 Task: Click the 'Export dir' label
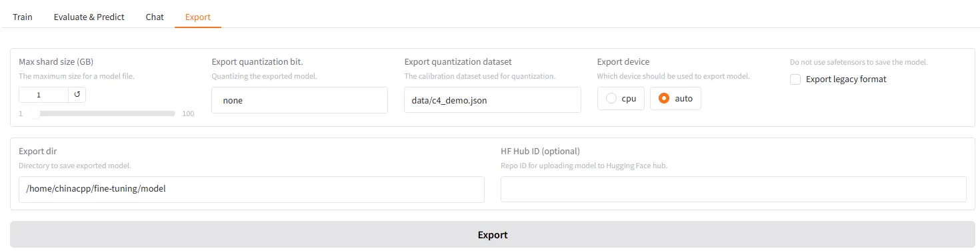click(37, 152)
